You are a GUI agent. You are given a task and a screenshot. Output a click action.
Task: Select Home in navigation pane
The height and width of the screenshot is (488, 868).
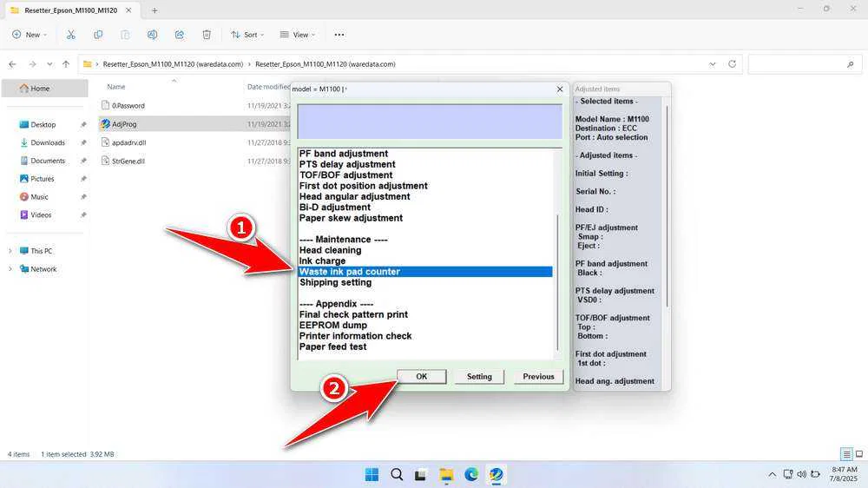pyautogui.click(x=45, y=88)
